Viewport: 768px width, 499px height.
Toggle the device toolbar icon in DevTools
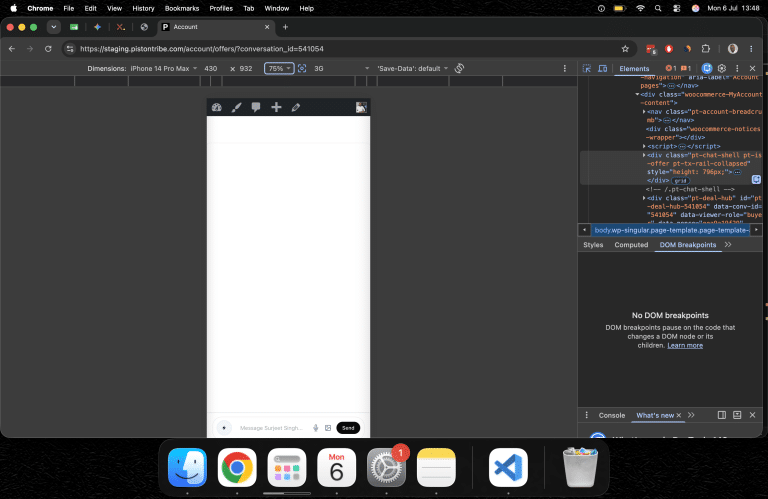602,69
